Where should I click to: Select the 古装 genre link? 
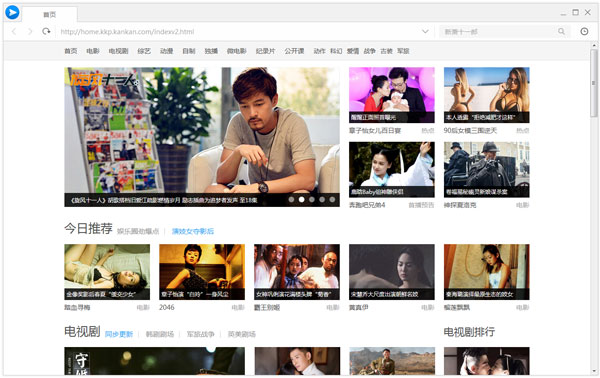point(386,51)
